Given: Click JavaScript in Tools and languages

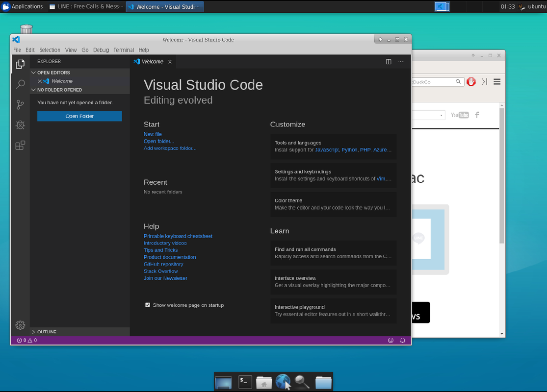Looking at the screenshot, I should click(x=327, y=150).
